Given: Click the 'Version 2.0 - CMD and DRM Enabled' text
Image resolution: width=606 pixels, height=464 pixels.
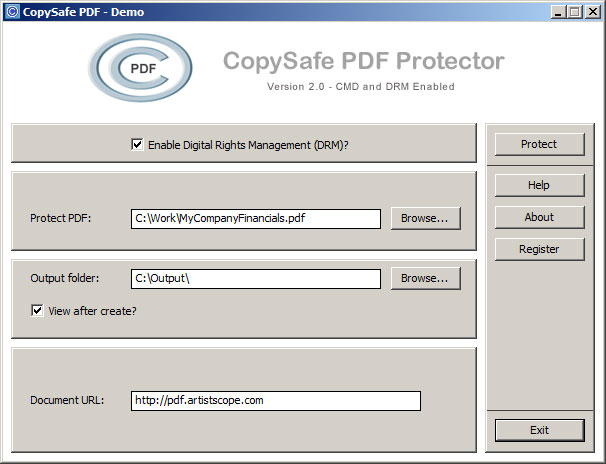Looking at the screenshot, I should 361,87.
